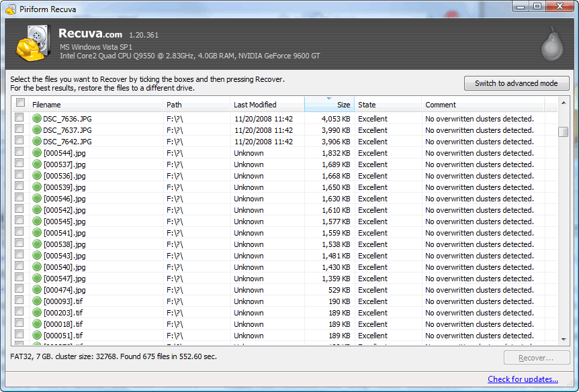Select the 529 KB size cell
This screenshot has width=579, height=392.
click(x=339, y=290)
